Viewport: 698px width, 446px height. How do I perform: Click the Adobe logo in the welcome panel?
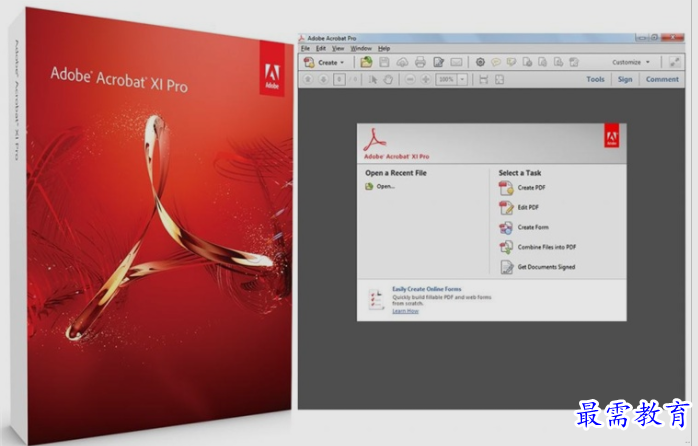[x=611, y=136]
